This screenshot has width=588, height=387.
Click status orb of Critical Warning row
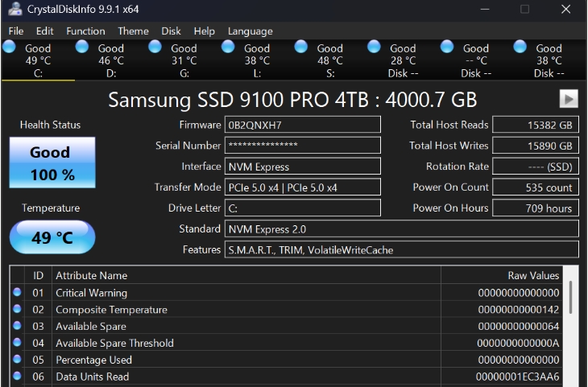pyautogui.click(x=17, y=292)
